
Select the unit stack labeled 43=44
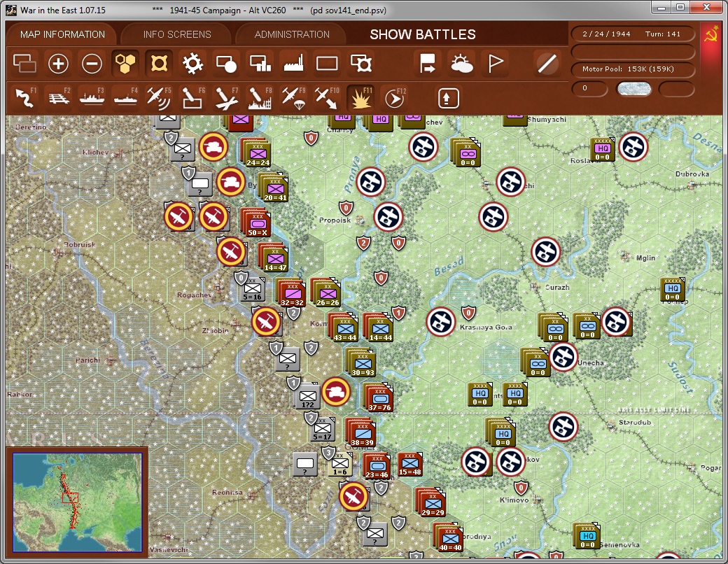344,327
